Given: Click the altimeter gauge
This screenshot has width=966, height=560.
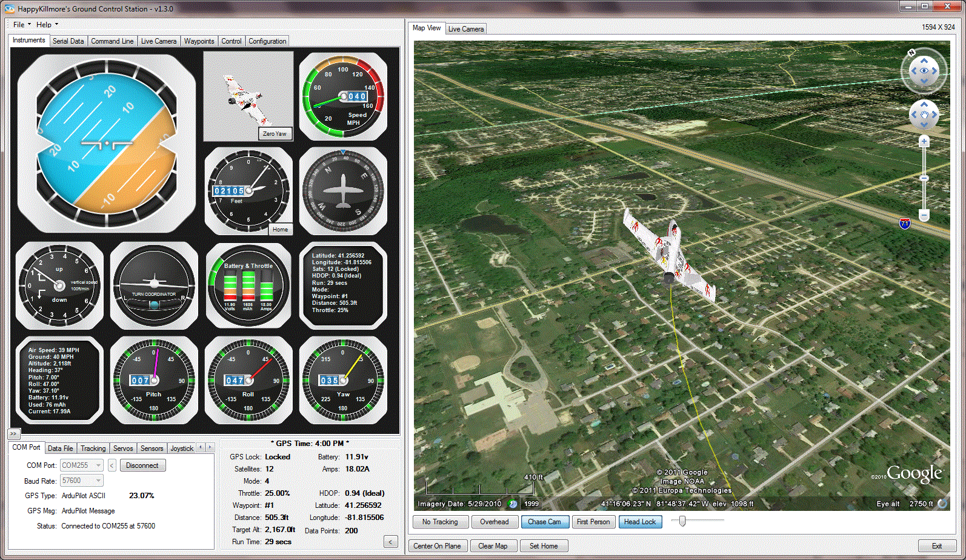Looking at the screenshot, I should point(248,190).
